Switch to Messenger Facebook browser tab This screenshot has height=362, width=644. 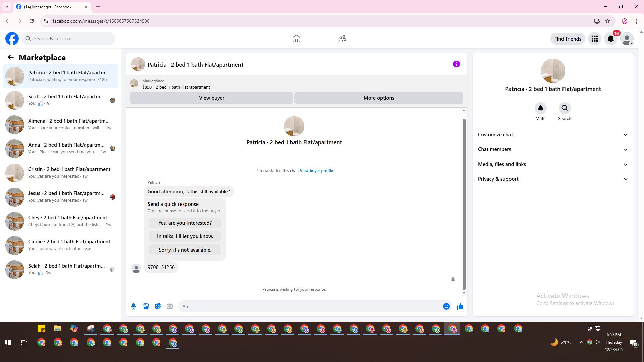(x=52, y=7)
